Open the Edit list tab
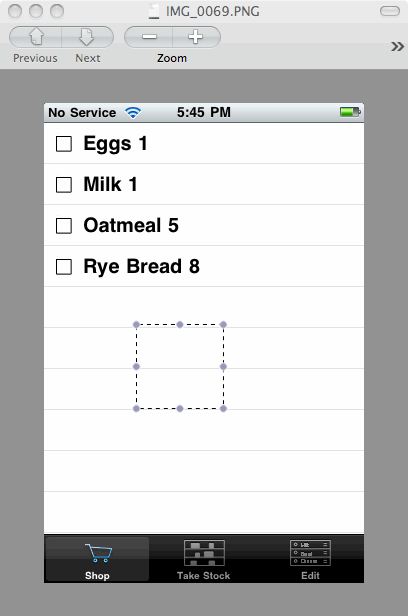Image resolution: width=408 pixels, height=616 pixels. click(x=310, y=559)
